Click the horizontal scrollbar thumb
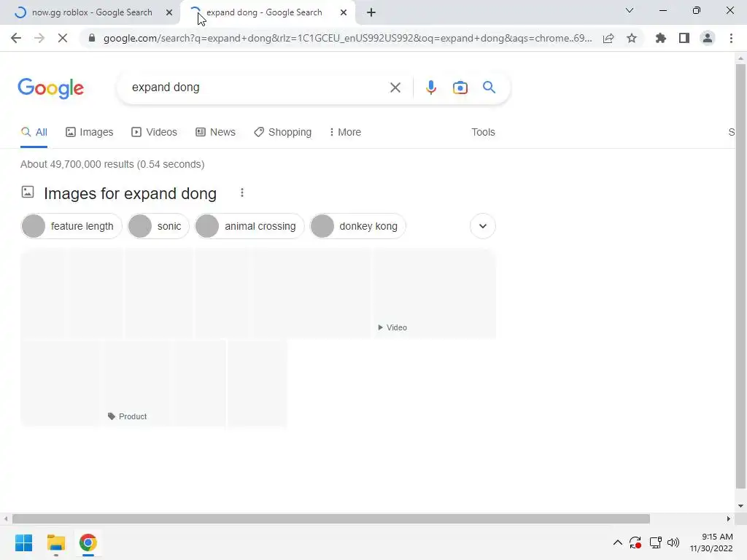747x560 pixels. click(331, 518)
